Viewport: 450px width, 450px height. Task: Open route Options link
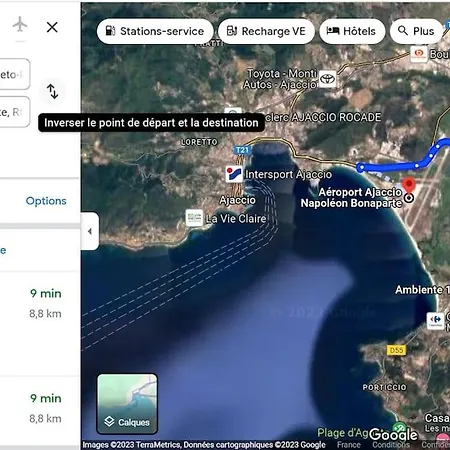[x=46, y=201]
